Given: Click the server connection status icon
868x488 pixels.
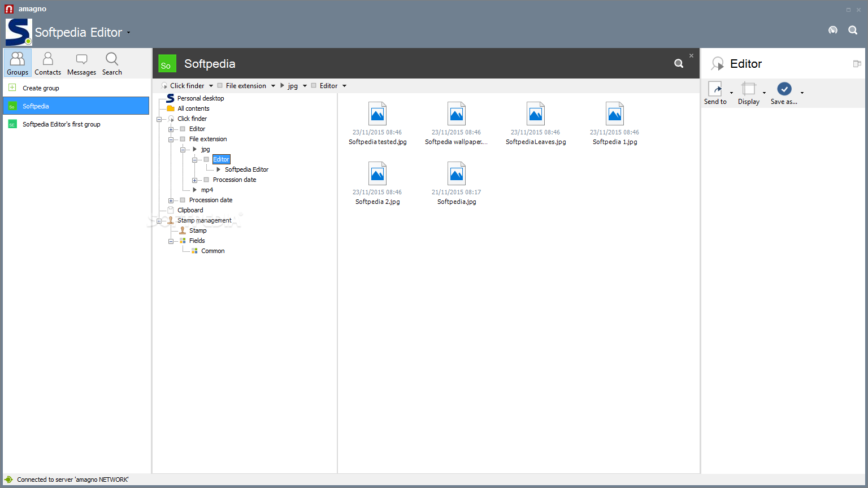Looking at the screenshot, I should (8, 480).
